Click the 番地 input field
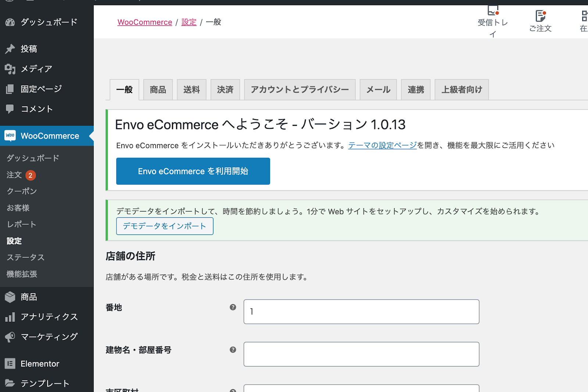The height and width of the screenshot is (392, 588). point(361,311)
